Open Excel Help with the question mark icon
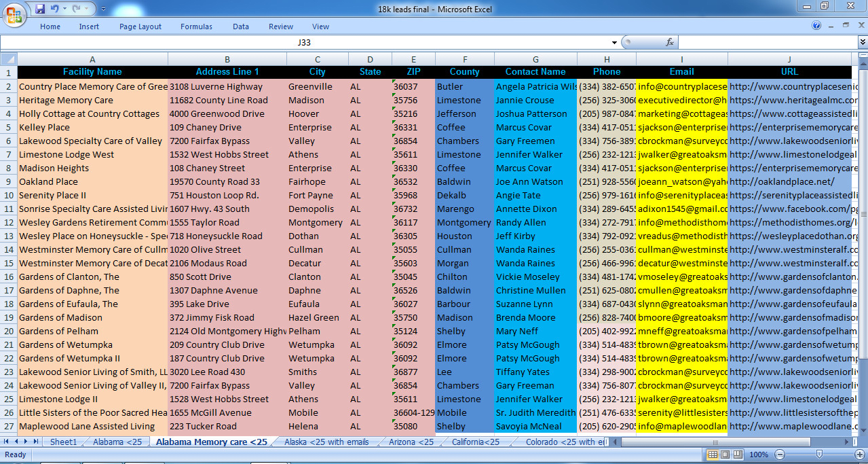868x464 pixels. pos(815,26)
